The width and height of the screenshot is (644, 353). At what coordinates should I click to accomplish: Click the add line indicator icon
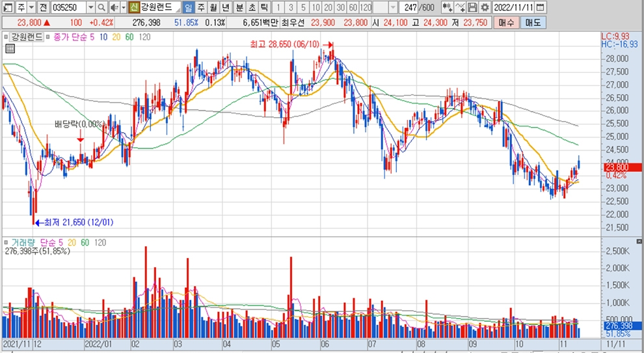pyautogui.click(x=461, y=7)
